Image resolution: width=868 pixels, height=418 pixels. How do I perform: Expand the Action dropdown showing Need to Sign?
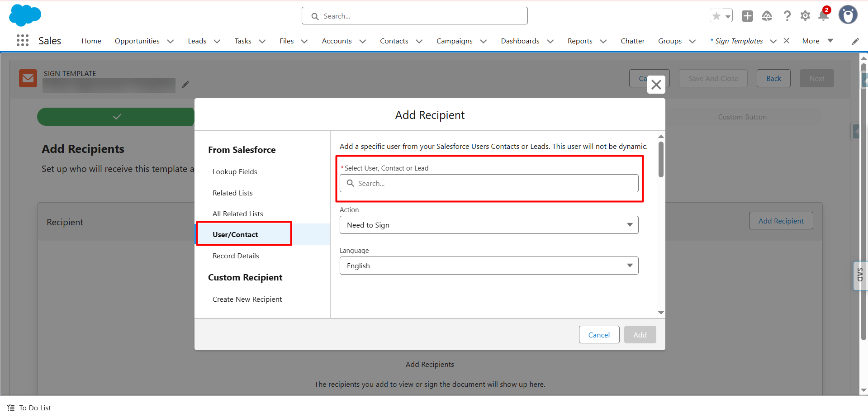pyautogui.click(x=489, y=225)
